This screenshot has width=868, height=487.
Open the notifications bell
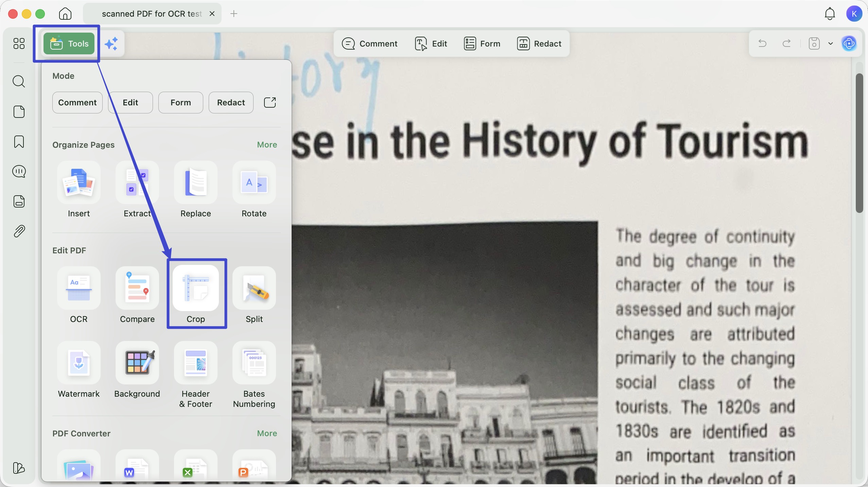pos(830,14)
